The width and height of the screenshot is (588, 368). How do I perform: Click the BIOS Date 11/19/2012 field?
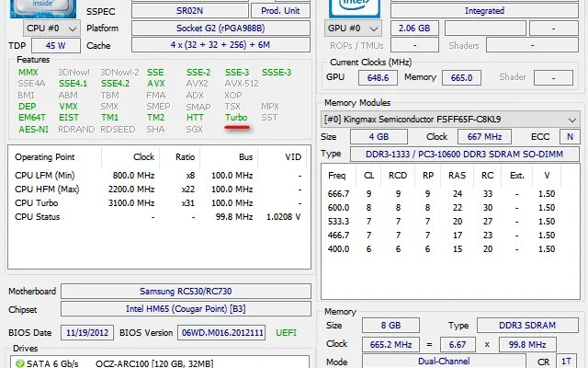(87, 333)
